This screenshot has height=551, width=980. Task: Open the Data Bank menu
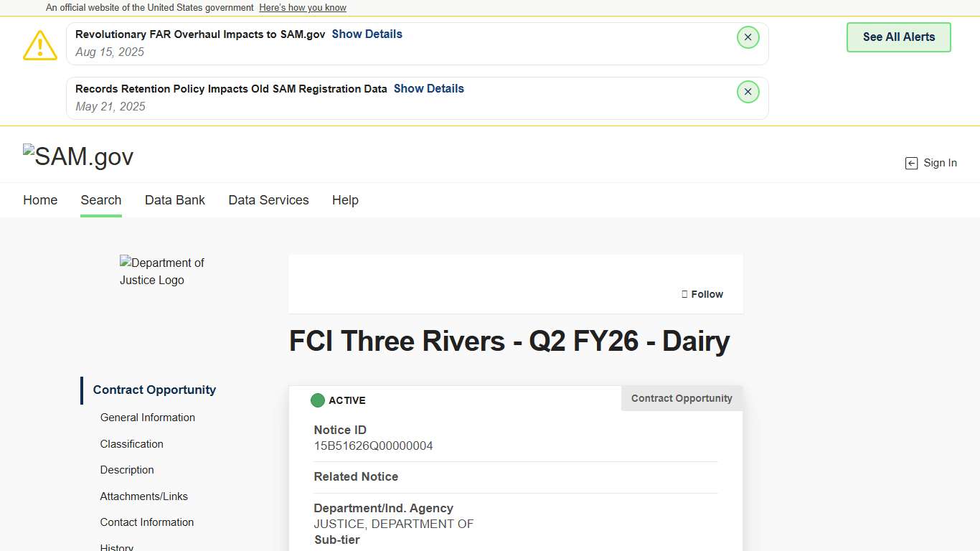(x=175, y=200)
